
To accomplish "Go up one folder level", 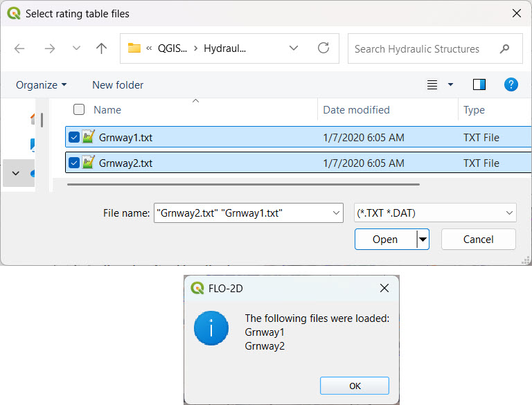I will pyautogui.click(x=102, y=48).
